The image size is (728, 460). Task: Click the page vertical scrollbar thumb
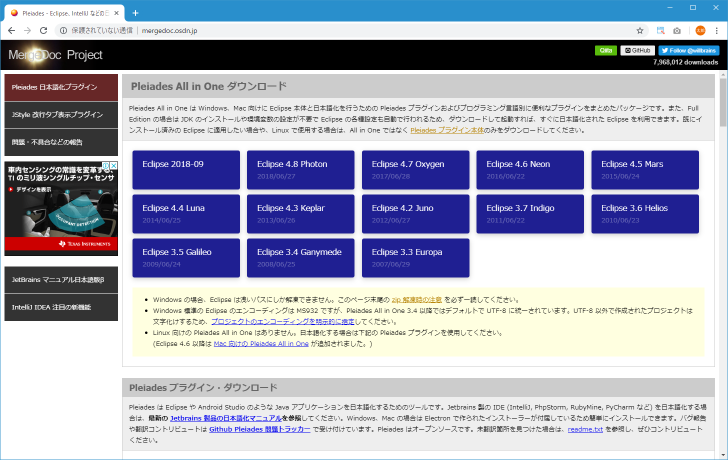point(723,102)
